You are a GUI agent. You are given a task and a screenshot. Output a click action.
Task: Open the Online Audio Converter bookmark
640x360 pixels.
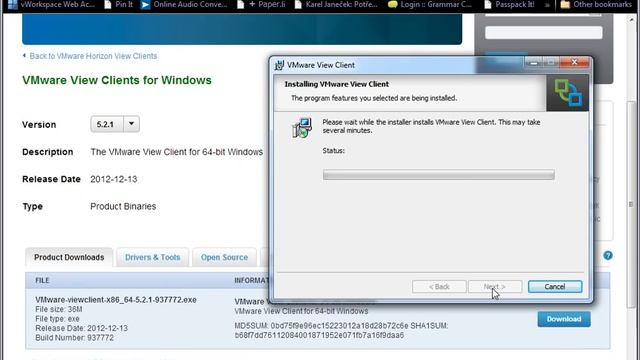pyautogui.click(x=184, y=4)
